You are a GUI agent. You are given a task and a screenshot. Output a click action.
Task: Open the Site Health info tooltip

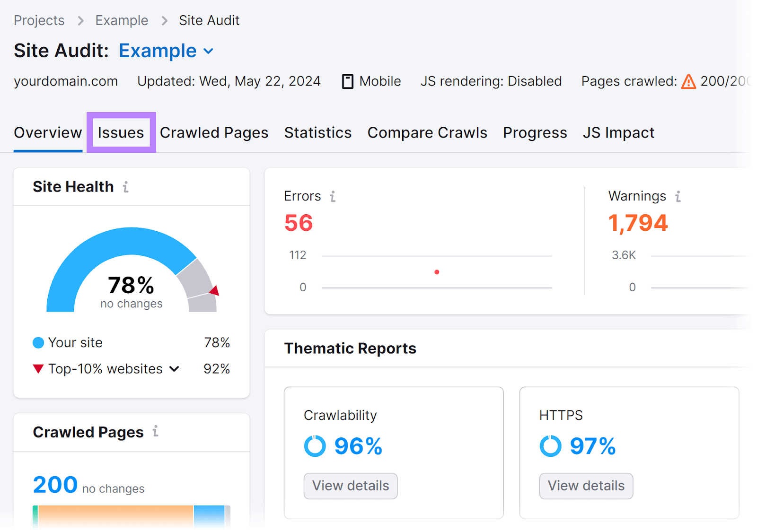click(x=125, y=187)
